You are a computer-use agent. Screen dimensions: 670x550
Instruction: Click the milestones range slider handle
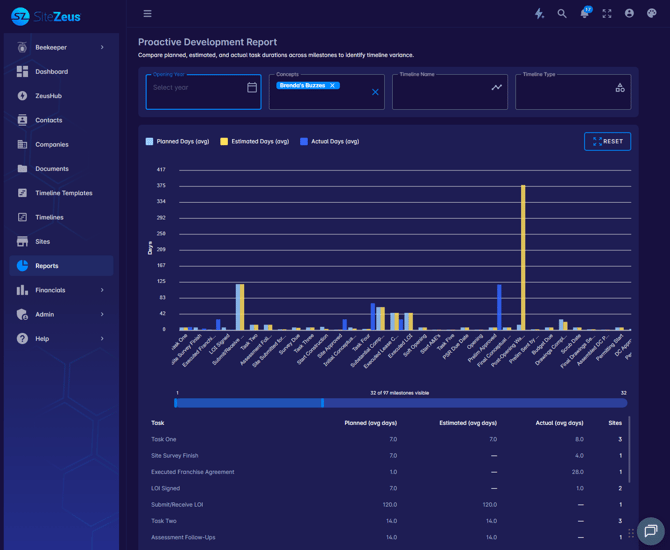[323, 403]
